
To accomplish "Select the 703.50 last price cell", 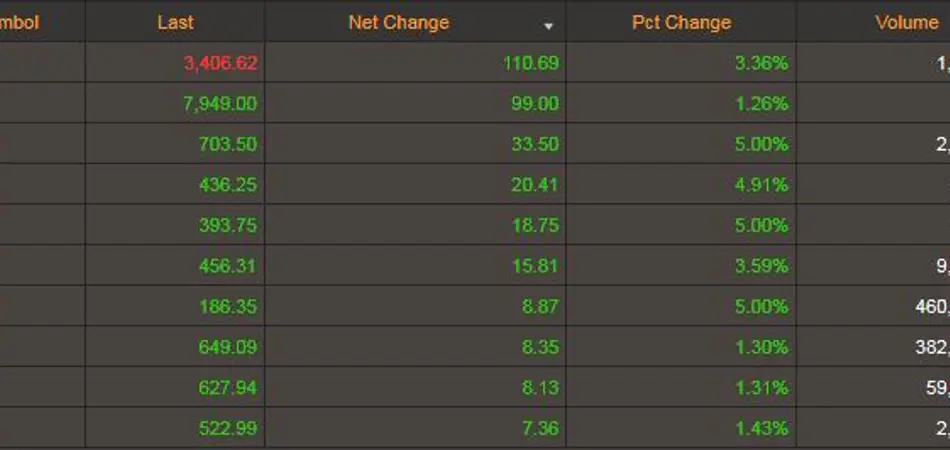I will pos(227,144).
